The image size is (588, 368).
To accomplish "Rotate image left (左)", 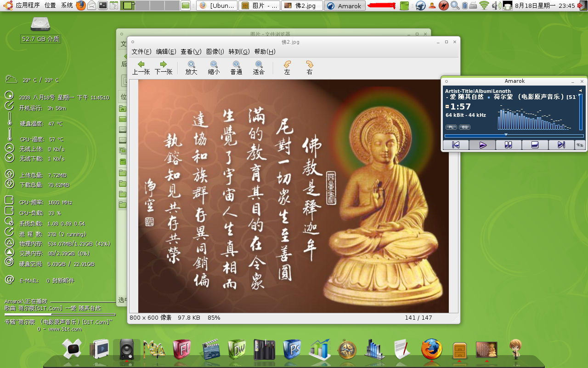I will [x=287, y=68].
